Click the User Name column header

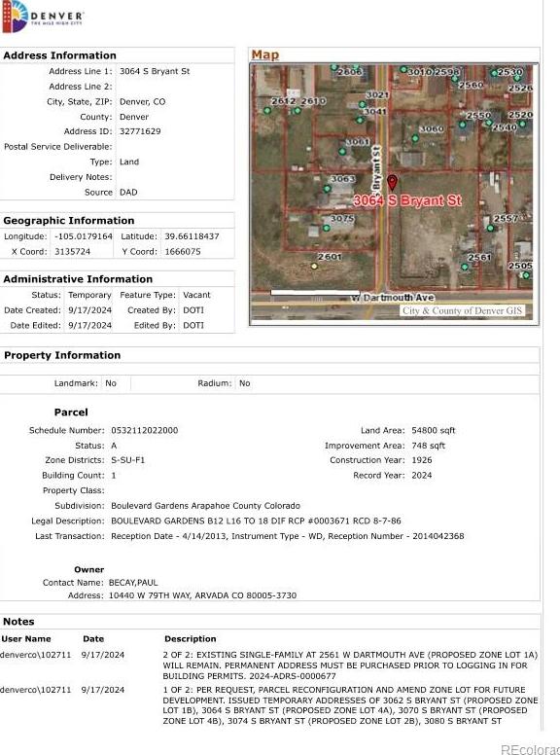[x=26, y=639]
